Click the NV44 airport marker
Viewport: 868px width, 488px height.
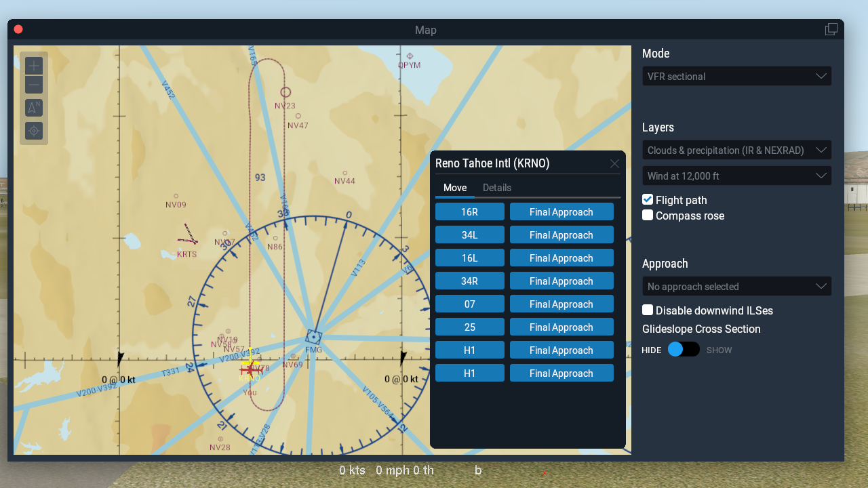(x=345, y=173)
